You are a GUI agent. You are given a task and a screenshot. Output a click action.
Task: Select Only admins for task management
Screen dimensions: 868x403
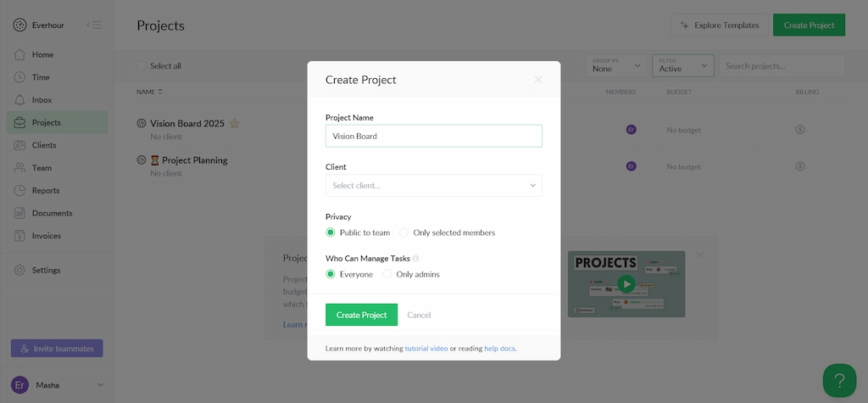click(x=387, y=274)
